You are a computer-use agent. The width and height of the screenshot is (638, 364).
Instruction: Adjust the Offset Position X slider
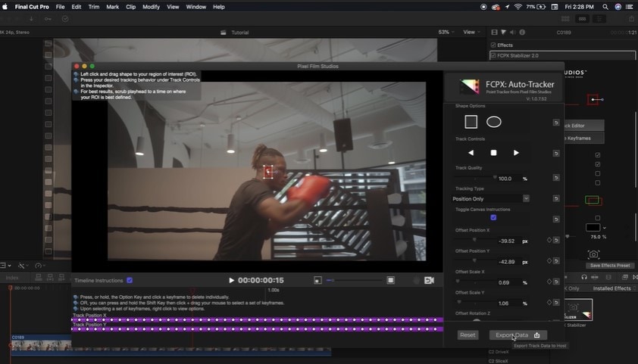pos(474,240)
